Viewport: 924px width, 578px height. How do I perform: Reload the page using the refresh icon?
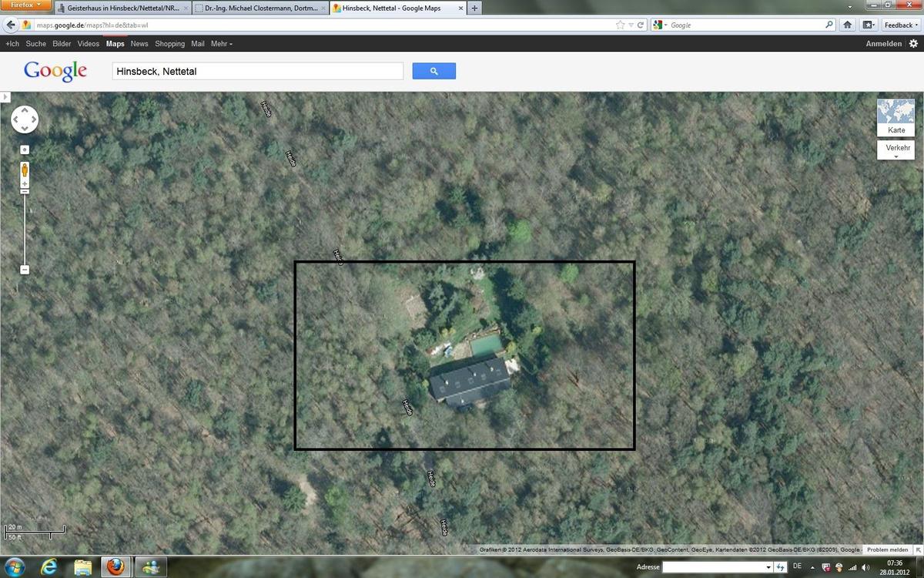click(x=640, y=25)
